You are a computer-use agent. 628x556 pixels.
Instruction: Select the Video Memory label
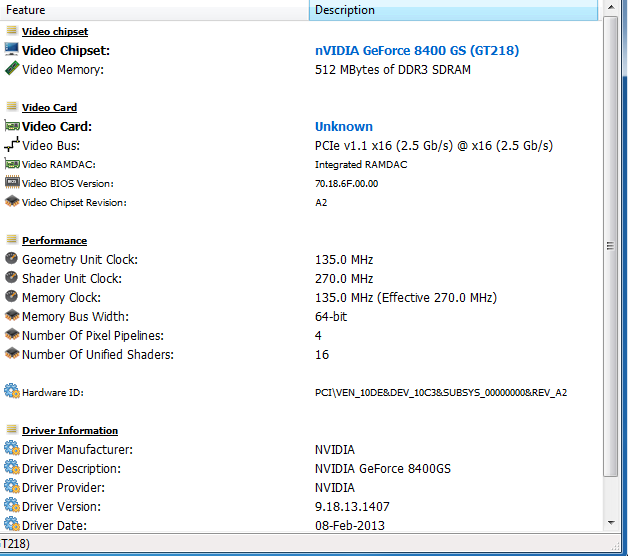tap(63, 70)
